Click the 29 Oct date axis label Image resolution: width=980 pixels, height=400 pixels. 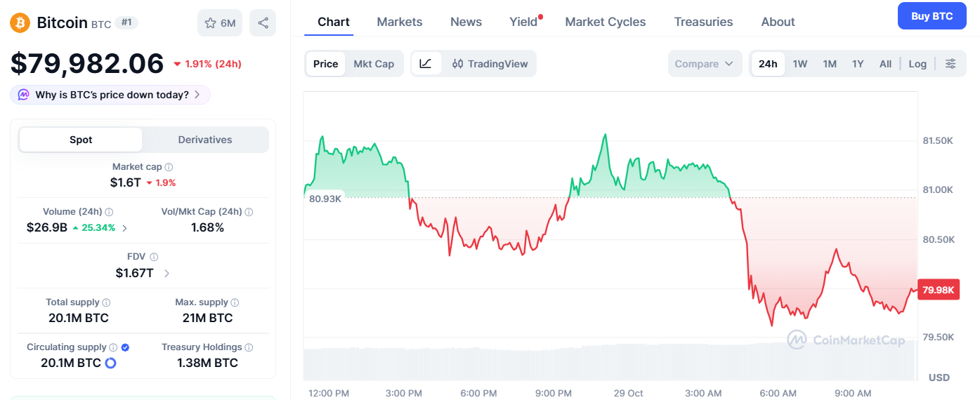coord(628,393)
